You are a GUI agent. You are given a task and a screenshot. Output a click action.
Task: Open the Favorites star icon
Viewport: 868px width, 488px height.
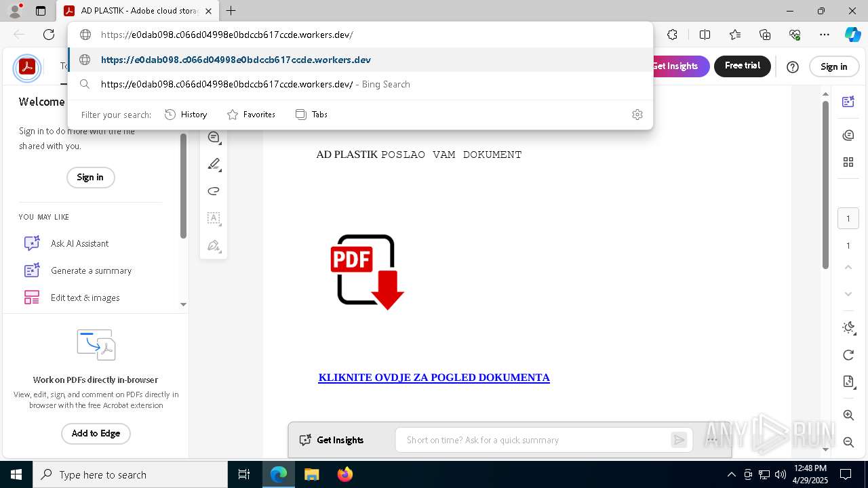(735, 35)
